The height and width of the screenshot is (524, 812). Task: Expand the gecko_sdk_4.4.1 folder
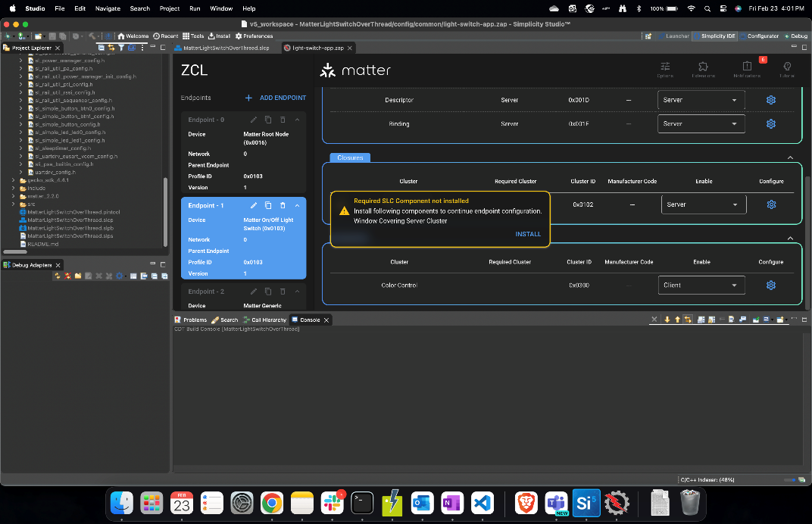(13, 180)
